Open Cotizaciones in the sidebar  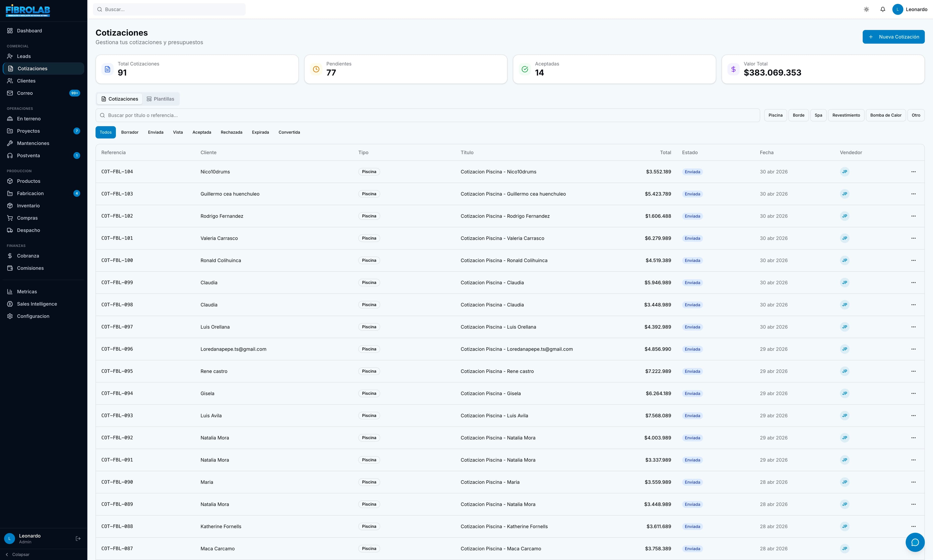(43, 69)
